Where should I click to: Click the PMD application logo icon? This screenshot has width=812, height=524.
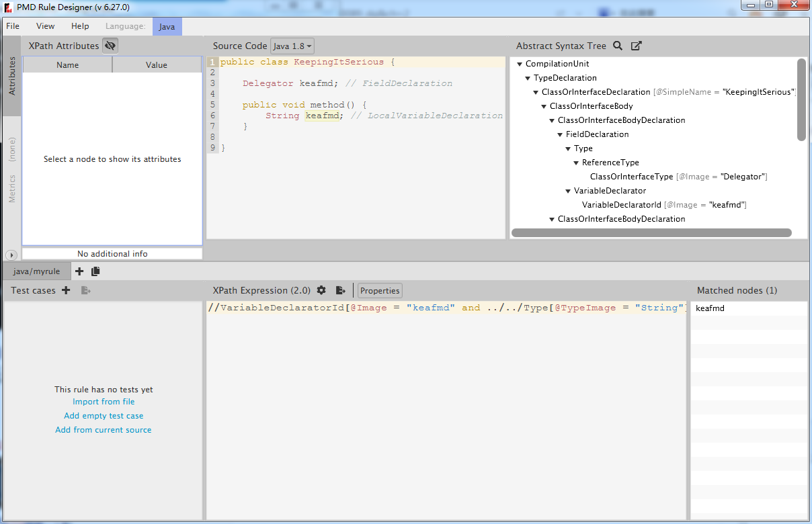[9, 7]
